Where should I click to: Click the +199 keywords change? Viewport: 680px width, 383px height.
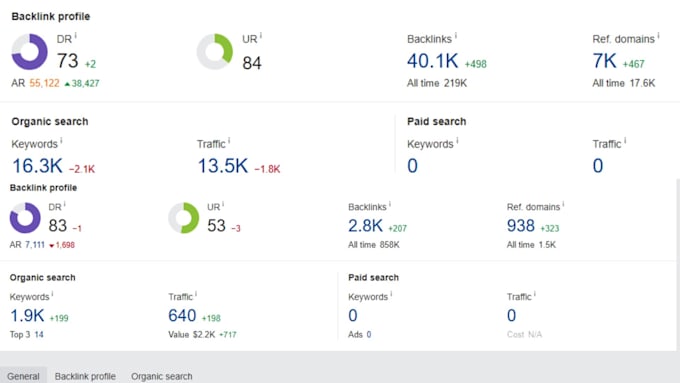point(59,318)
